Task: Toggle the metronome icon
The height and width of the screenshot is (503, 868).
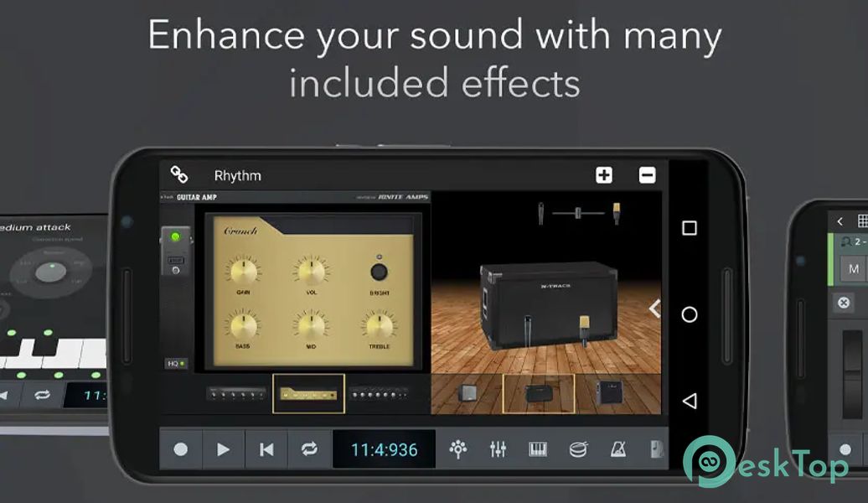Action: (618, 449)
